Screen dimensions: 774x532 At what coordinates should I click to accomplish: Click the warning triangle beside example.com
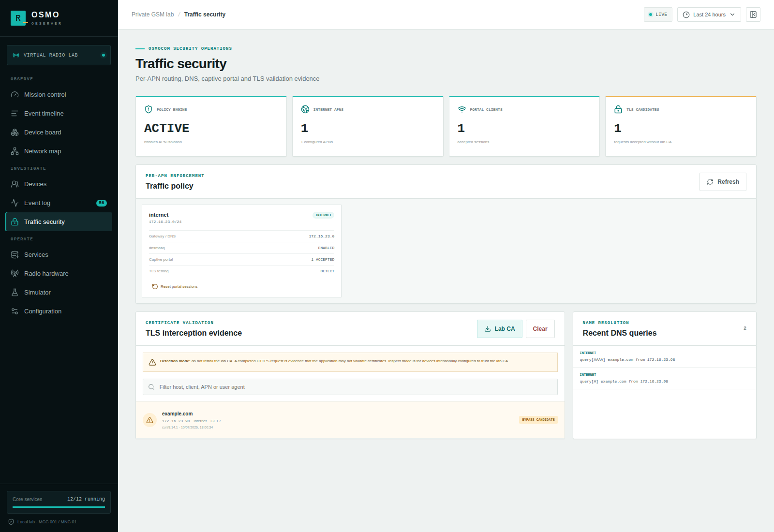(x=150, y=420)
